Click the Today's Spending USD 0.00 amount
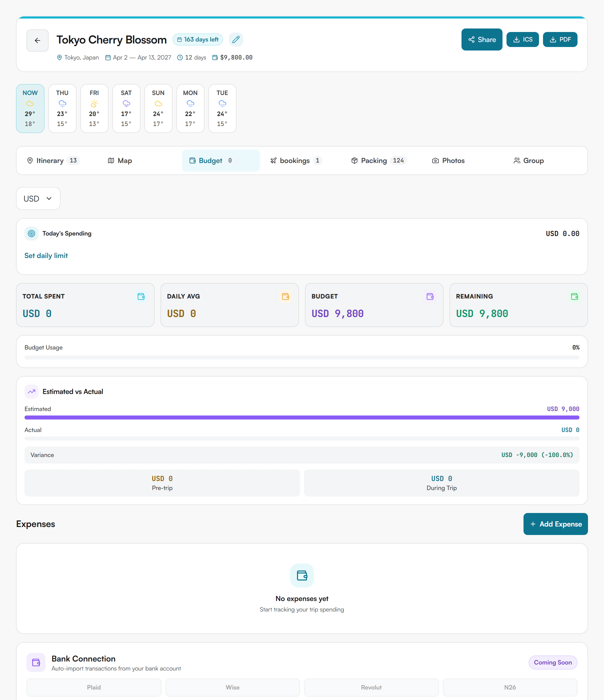This screenshot has width=604, height=700. 562,233
